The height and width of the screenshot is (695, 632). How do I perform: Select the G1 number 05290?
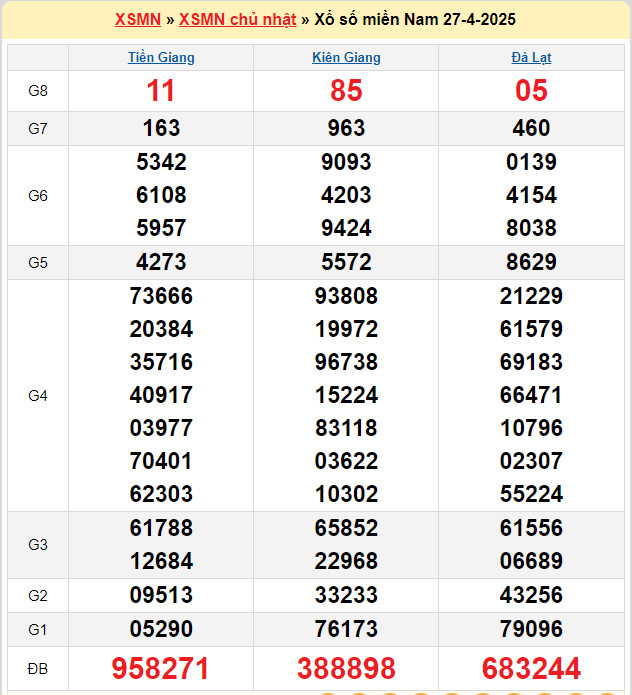click(161, 630)
